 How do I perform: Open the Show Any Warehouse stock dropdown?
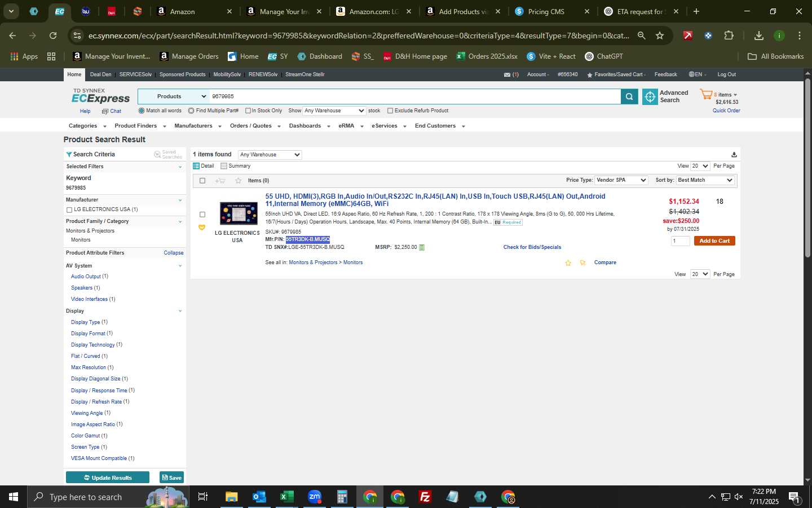click(x=334, y=111)
